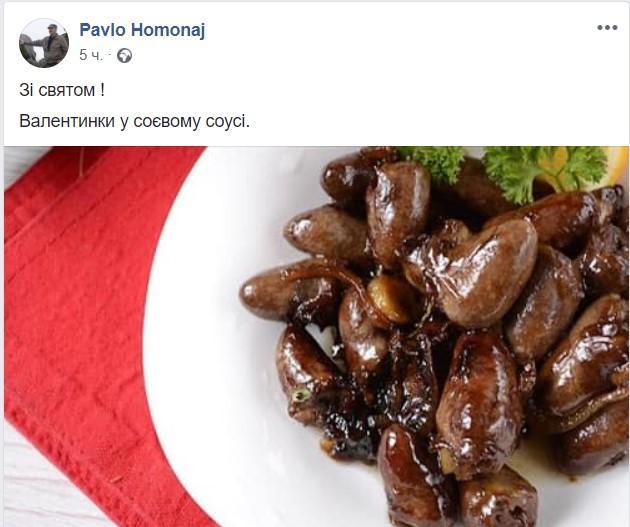Screen dimensions: 630x527
Task: Click the globe public audience icon
Action: [x=125, y=55]
